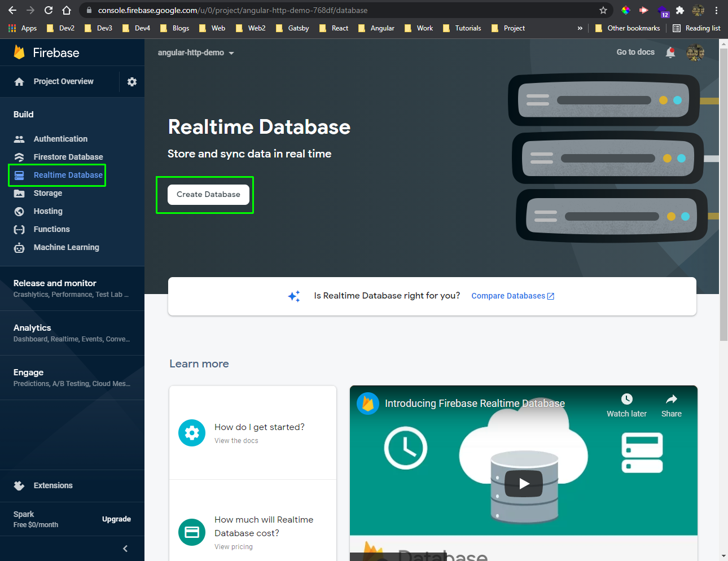Open the Authentication menu item
This screenshot has height=561, width=728.
pyautogui.click(x=60, y=139)
